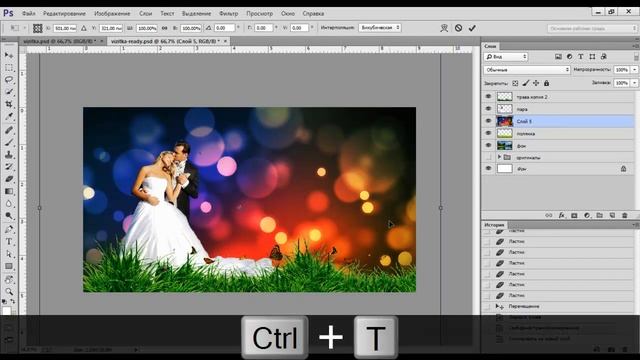This screenshot has width=640, height=360.
Task: Open the fill slider dropdown arrow
Action: click(634, 83)
